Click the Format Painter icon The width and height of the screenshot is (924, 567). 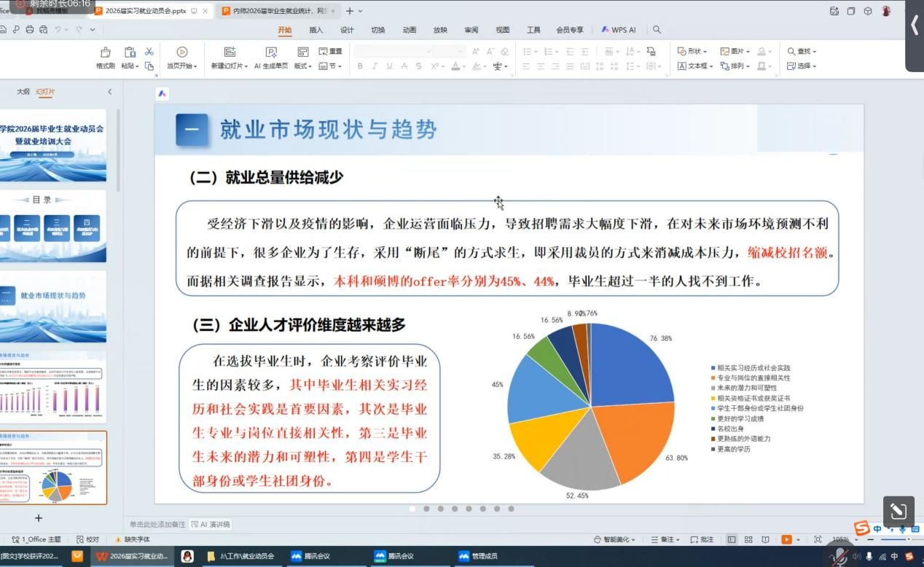click(x=106, y=52)
